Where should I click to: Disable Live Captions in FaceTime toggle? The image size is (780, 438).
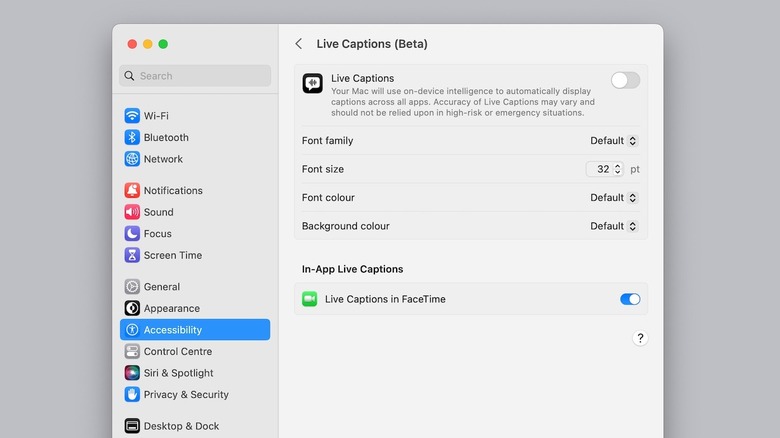(630, 299)
